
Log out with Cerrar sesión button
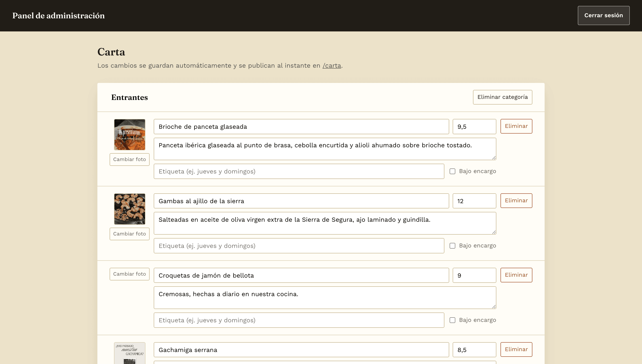604,15
